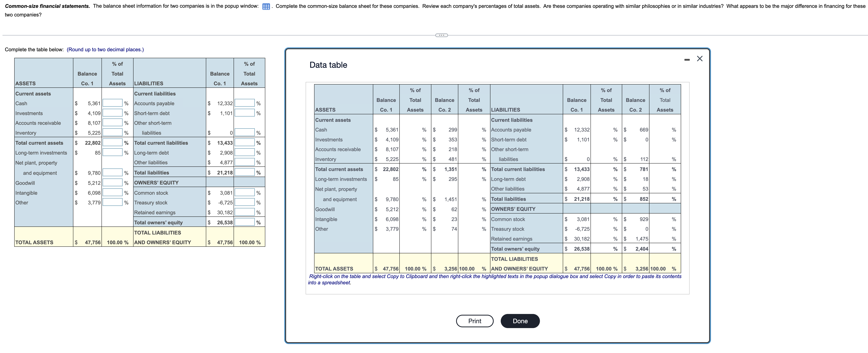Enter the Intangible assets percentage
Screen dimensions: 868x353
112,192
